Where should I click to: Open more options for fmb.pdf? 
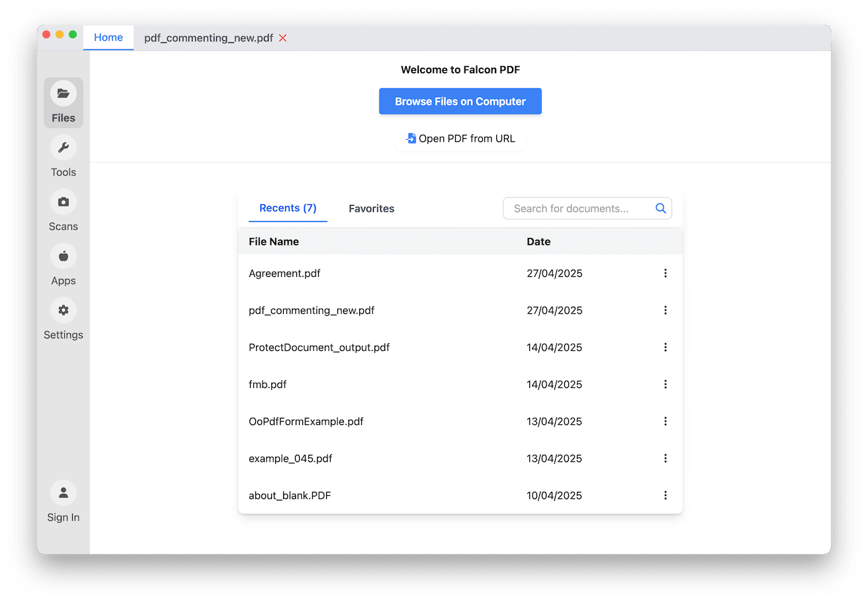pyautogui.click(x=665, y=384)
